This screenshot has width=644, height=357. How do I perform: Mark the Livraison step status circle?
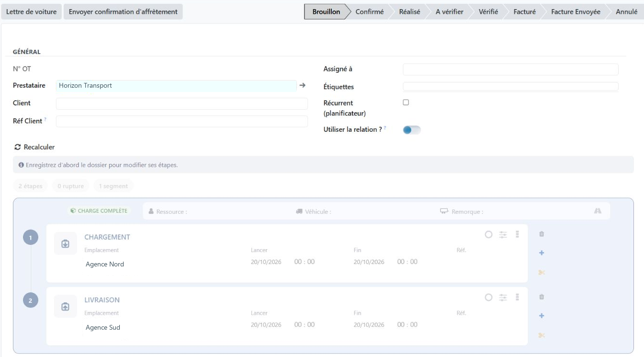click(488, 298)
